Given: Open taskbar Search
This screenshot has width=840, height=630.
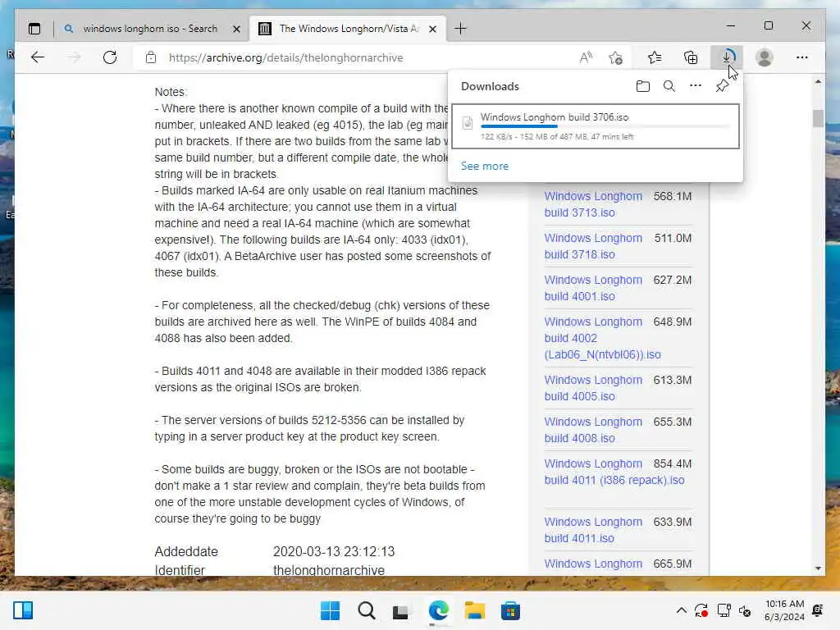Looking at the screenshot, I should click(x=367, y=610).
